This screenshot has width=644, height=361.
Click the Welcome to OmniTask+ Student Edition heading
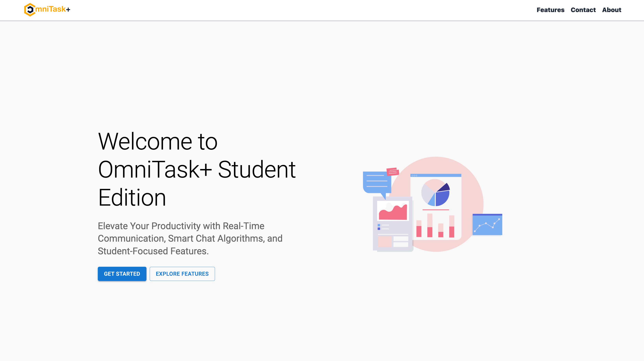[x=197, y=169]
